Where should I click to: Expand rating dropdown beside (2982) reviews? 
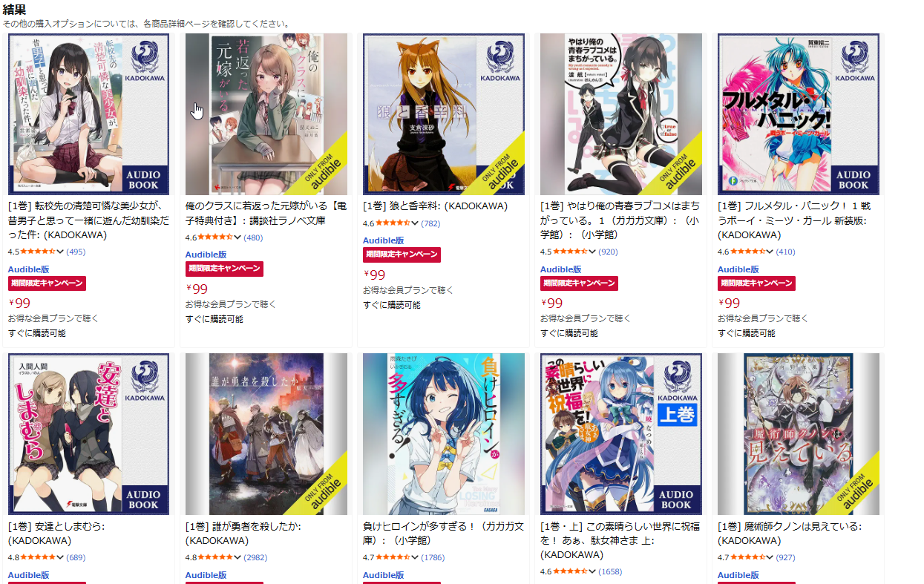coord(237,557)
